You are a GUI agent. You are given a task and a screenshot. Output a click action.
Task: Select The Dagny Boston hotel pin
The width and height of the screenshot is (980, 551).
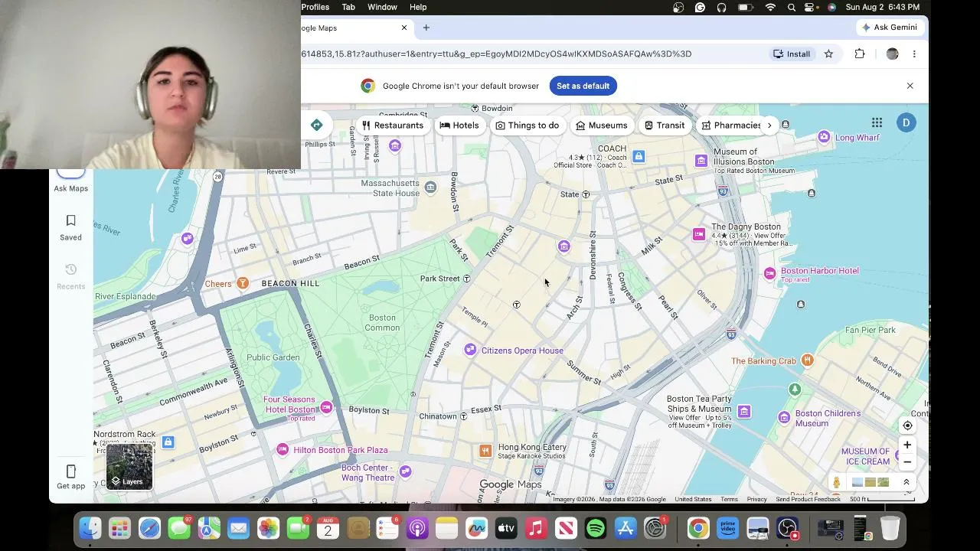(699, 234)
